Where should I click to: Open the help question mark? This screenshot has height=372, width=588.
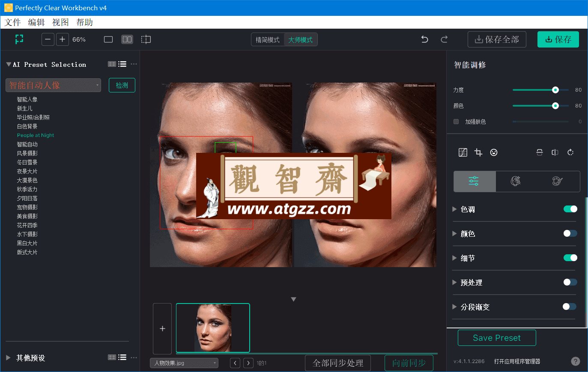(576, 361)
